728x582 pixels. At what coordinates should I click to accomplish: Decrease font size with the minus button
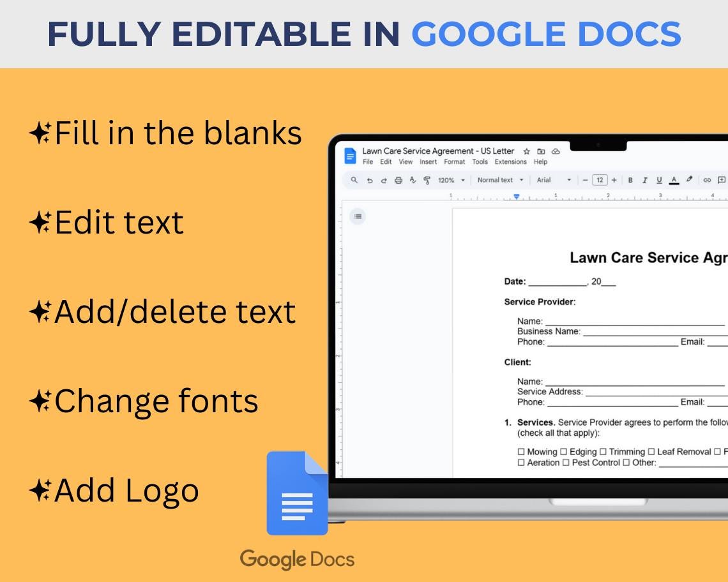[x=585, y=180]
